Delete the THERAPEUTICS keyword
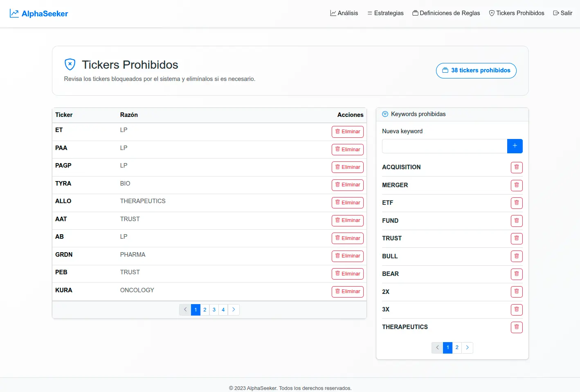 pos(517,327)
